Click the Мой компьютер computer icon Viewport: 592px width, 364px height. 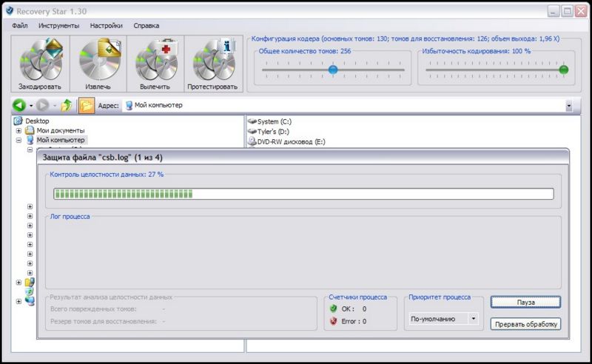click(30, 140)
